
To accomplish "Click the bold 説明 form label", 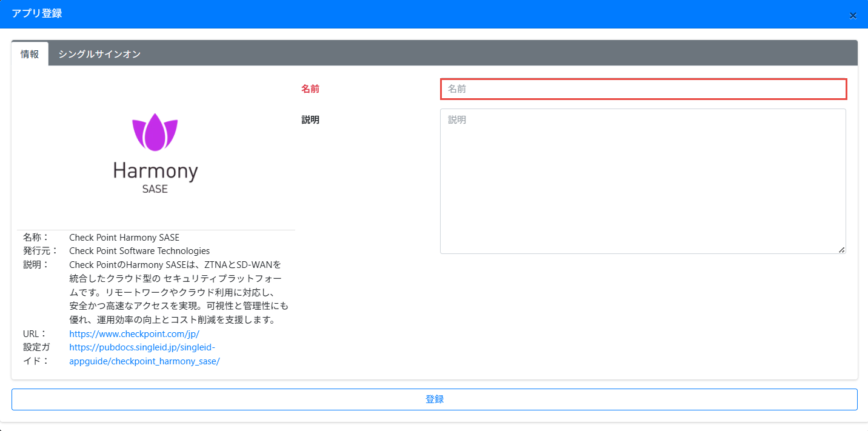I will click(x=310, y=120).
